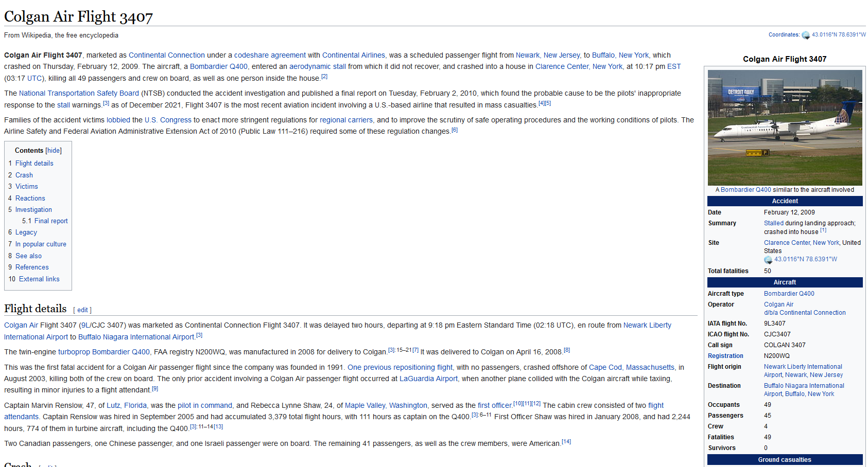Image resolution: width=868 pixels, height=467 pixels.
Task: Open Newark, New Jersey link in intro
Action: [548, 55]
